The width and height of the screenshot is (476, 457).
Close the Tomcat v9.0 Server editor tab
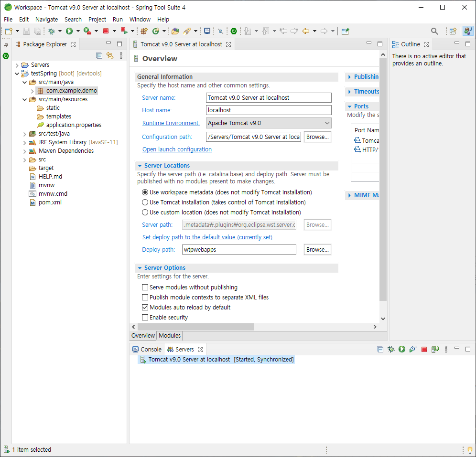coord(228,44)
